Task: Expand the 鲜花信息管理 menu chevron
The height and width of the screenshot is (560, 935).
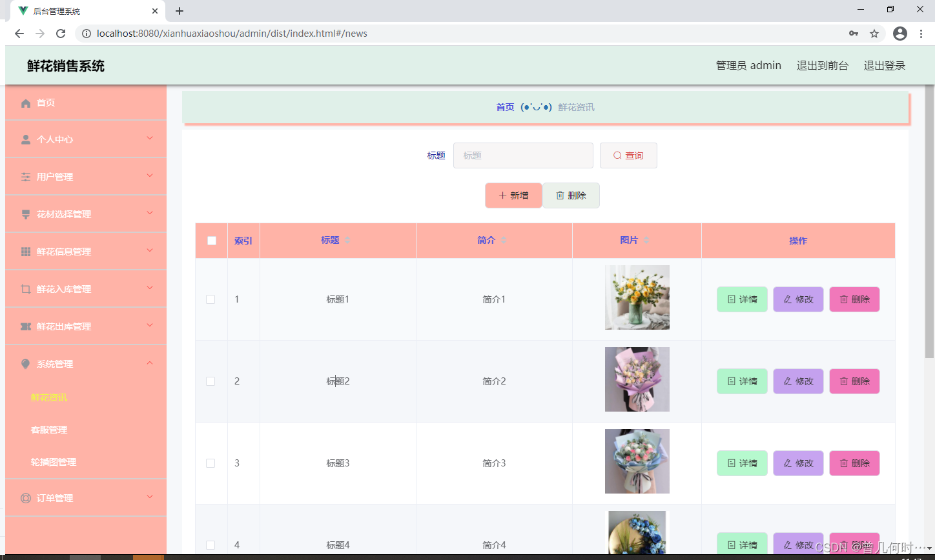Action: pyautogui.click(x=150, y=250)
